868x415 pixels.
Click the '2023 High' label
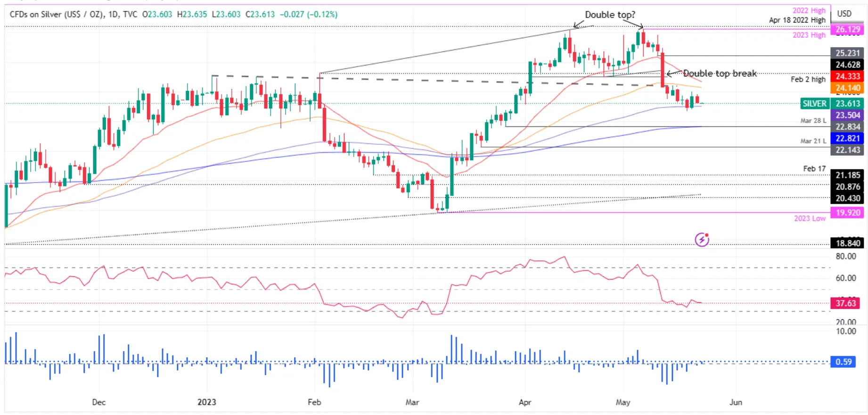tap(809, 35)
